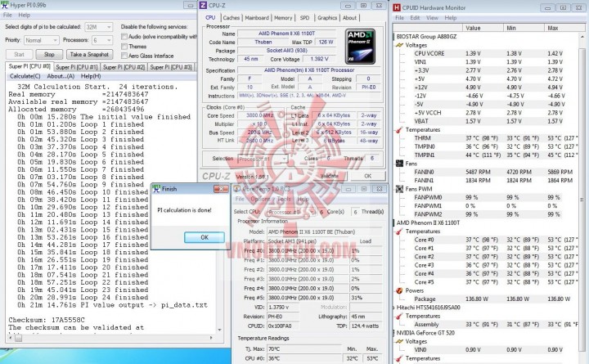Open the About..(A) menu in Super PI
The width and height of the screenshot is (589, 364).
(x=61, y=76)
